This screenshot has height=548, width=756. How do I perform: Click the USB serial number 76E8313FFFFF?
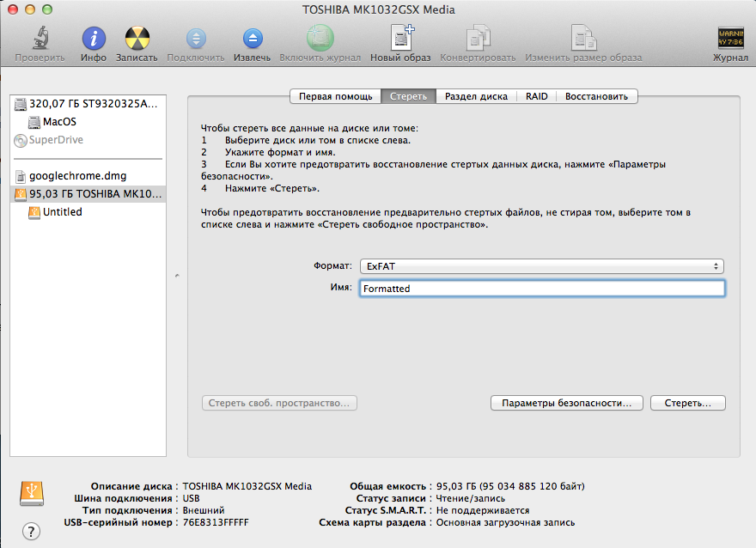pos(216,522)
